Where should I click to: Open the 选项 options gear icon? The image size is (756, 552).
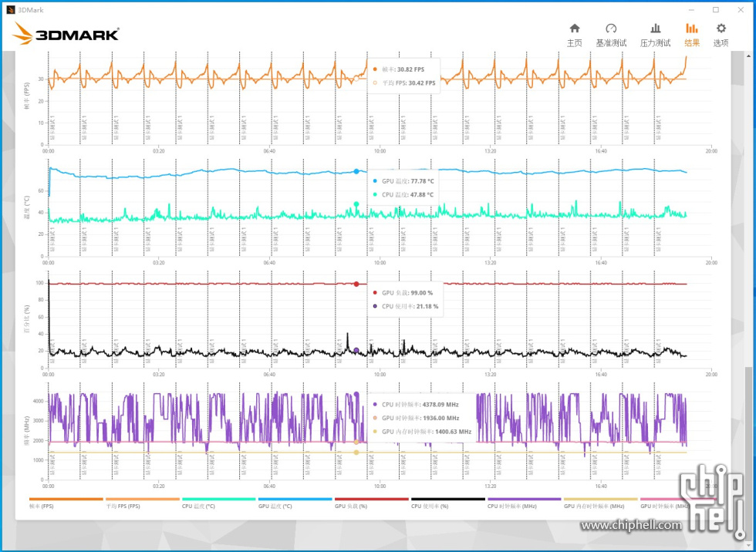point(721,35)
